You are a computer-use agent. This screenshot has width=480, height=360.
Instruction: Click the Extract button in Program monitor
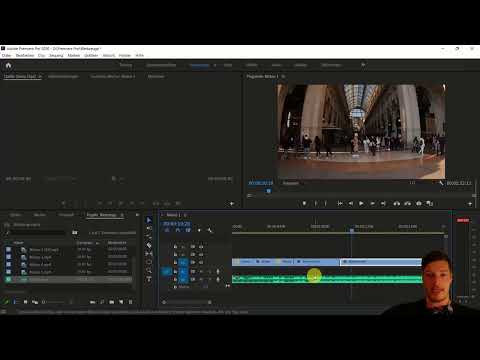[408, 203]
